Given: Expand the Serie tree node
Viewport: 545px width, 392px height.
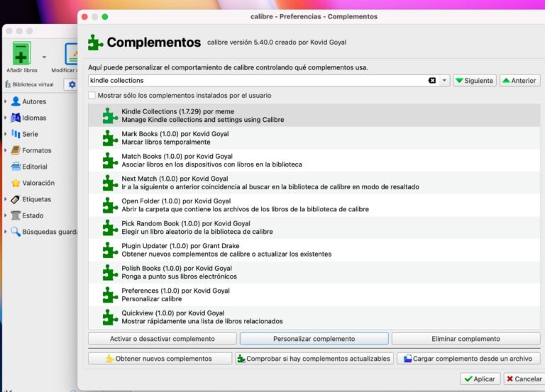Looking at the screenshot, I should [x=6, y=134].
